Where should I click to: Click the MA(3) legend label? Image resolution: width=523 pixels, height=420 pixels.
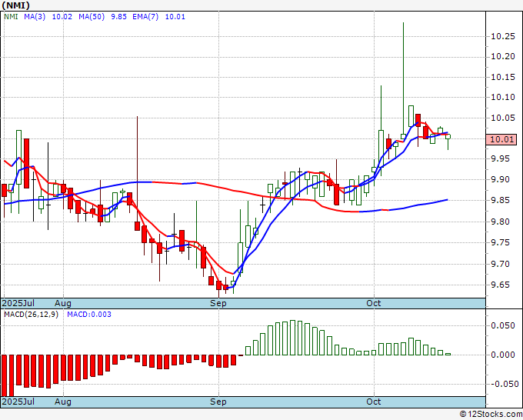tap(35, 17)
